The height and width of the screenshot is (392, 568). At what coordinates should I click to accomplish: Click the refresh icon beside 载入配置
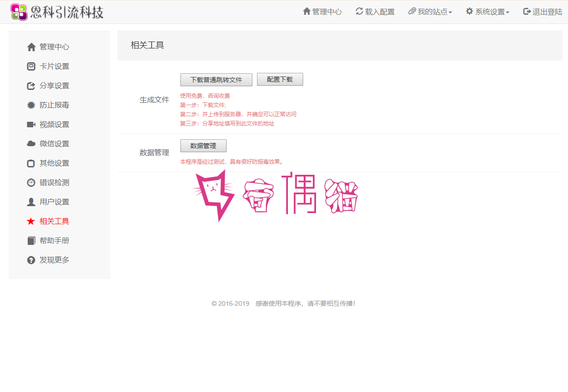[x=359, y=11]
